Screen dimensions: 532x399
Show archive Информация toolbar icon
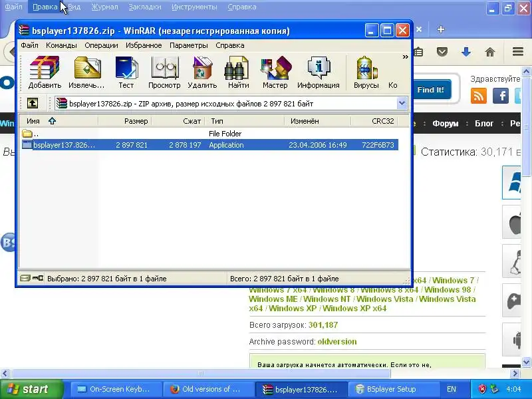tap(319, 72)
